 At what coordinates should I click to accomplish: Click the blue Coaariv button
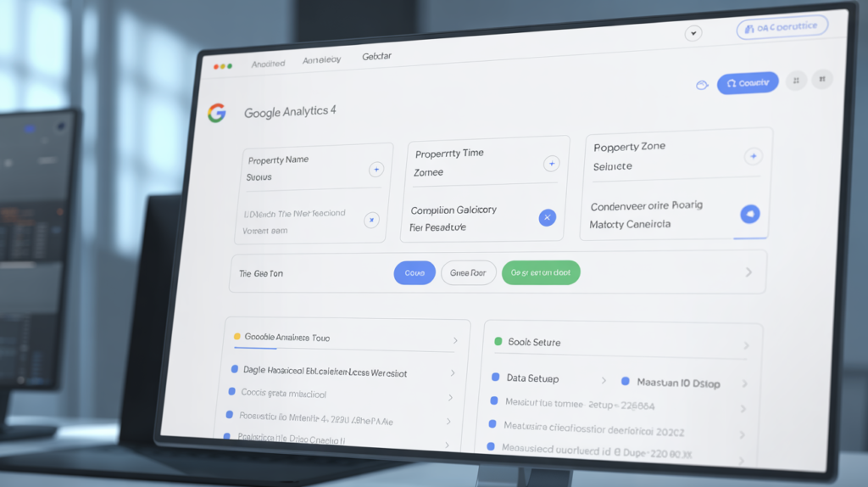(748, 83)
